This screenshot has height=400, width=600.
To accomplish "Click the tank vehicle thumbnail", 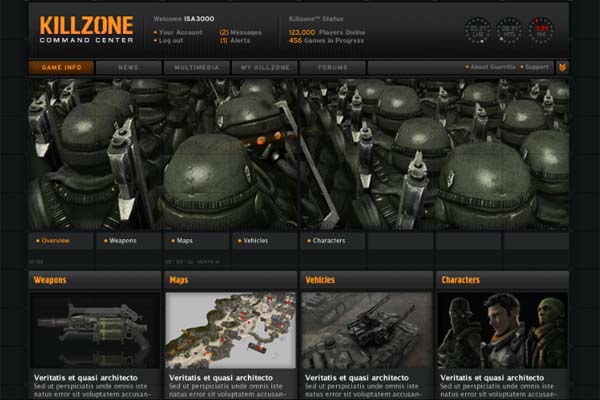I will pos(367,331).
